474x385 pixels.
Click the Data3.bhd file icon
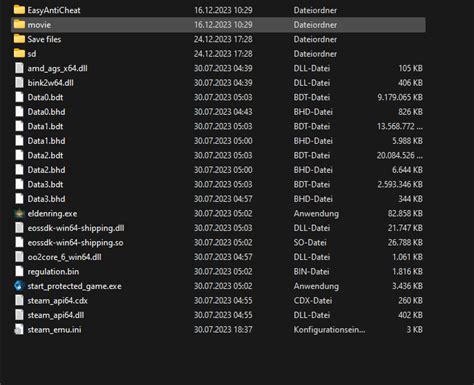point(19,199)
